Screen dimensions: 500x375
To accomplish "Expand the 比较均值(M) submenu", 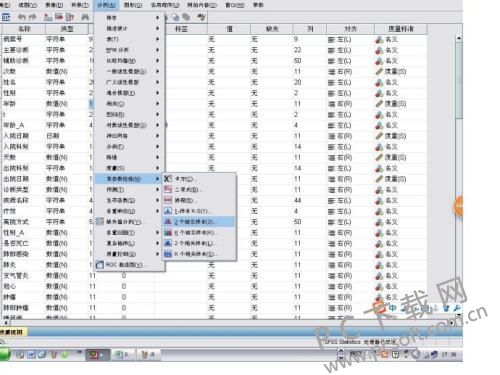I will 129,61.
